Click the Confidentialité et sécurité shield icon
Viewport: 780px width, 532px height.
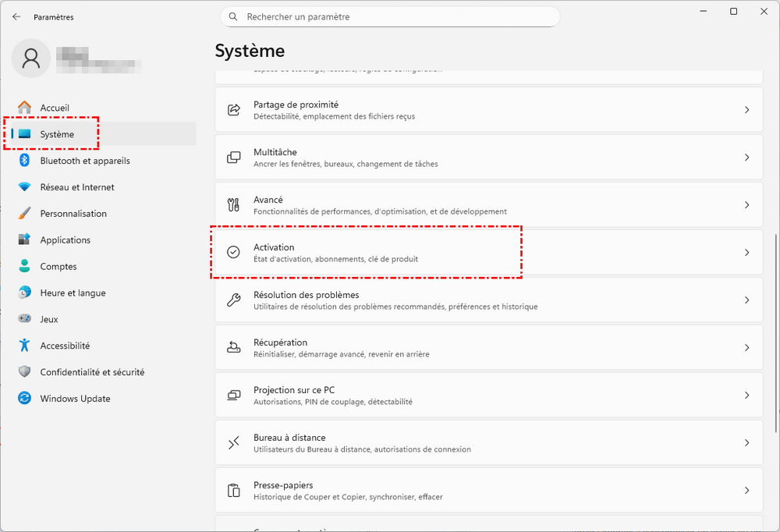point(25,372)
